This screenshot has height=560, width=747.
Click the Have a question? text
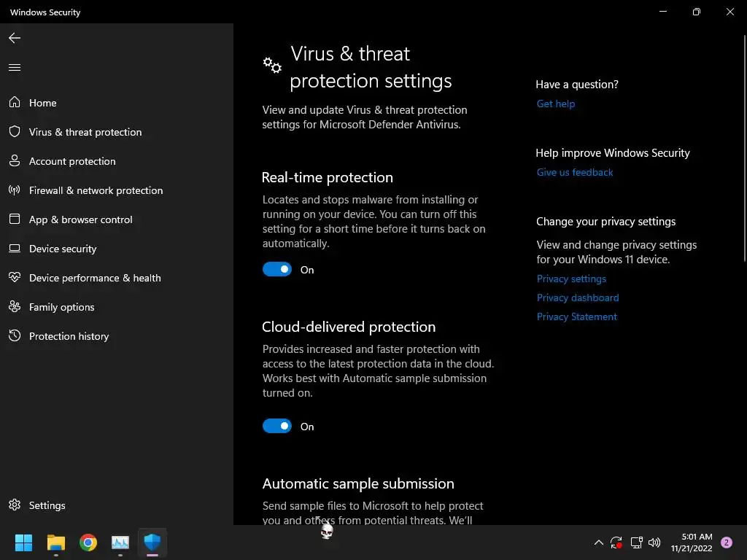[x=577, y=85]
